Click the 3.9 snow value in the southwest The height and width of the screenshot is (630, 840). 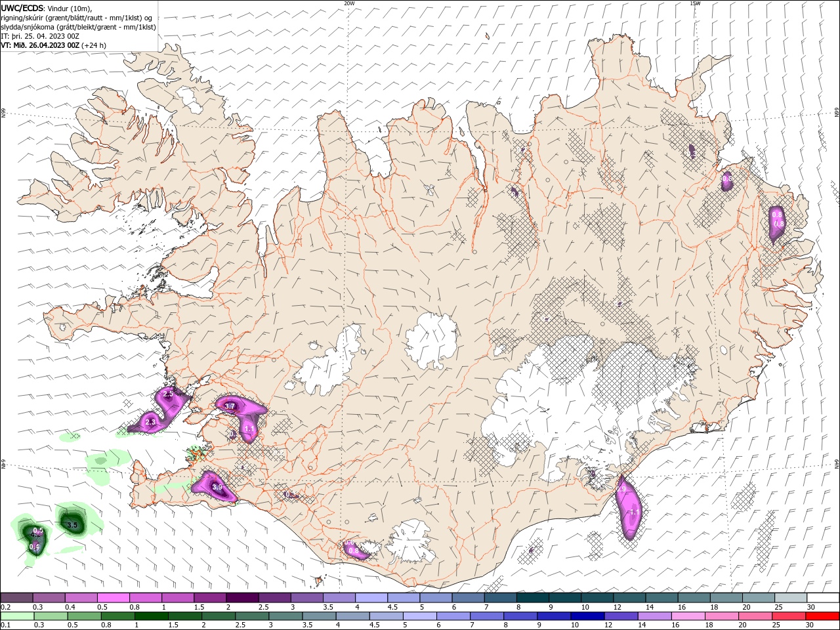[x=217, y=486]
